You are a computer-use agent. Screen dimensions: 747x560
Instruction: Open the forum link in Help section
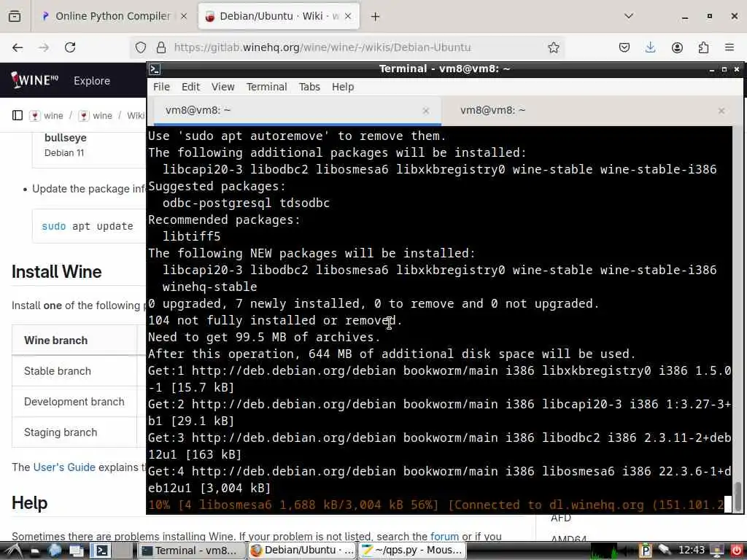pos(444,537)
